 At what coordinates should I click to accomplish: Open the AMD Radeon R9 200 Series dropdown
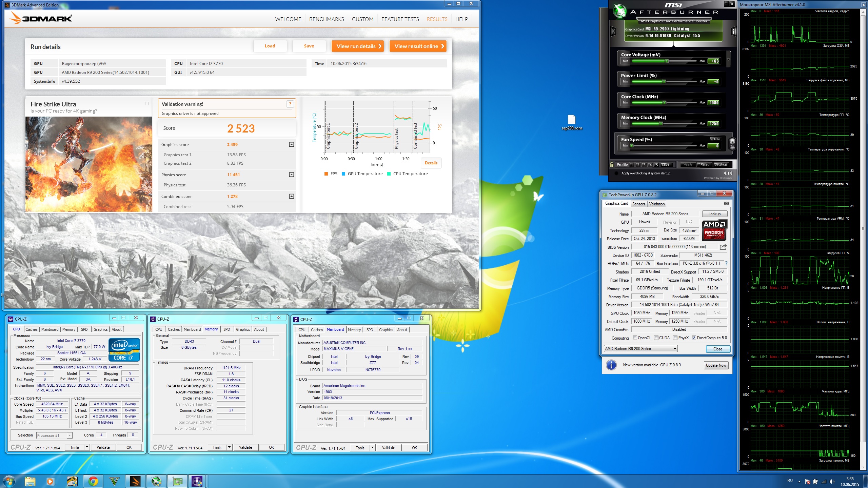point(640,349)
